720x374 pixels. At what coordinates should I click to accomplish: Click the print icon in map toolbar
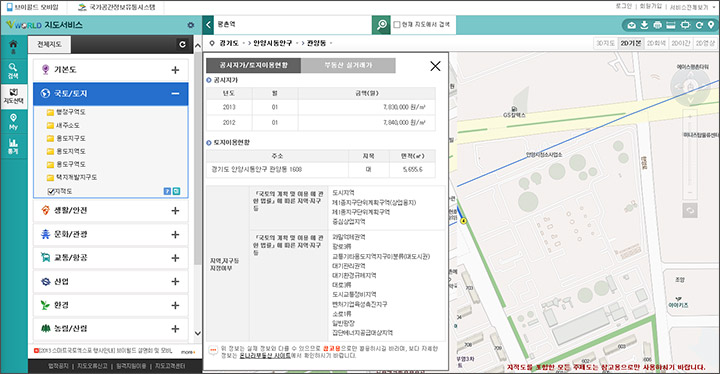658,25
